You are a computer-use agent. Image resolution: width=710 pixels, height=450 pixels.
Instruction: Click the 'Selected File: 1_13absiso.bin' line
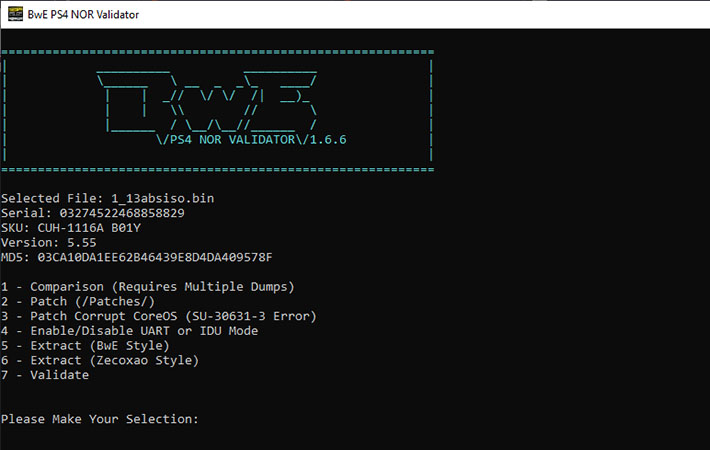pyautogui.click(x=107, y=198)
